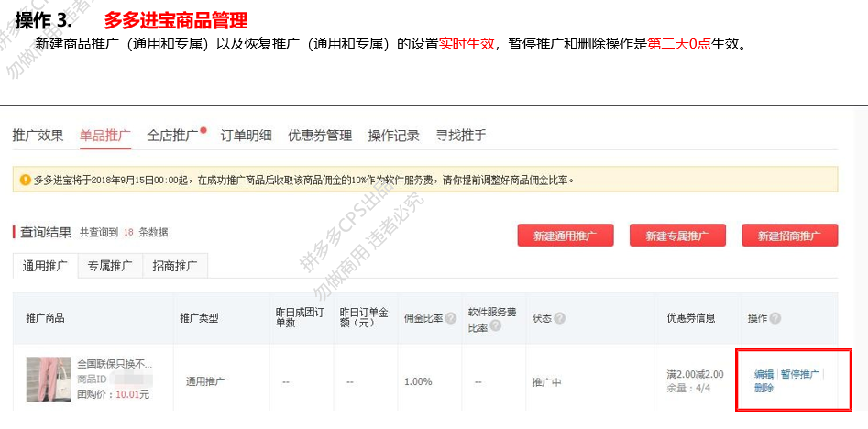Open the 寻找推手 tab
The height and width of the screenshot is (429, 868).
[461, 136]
